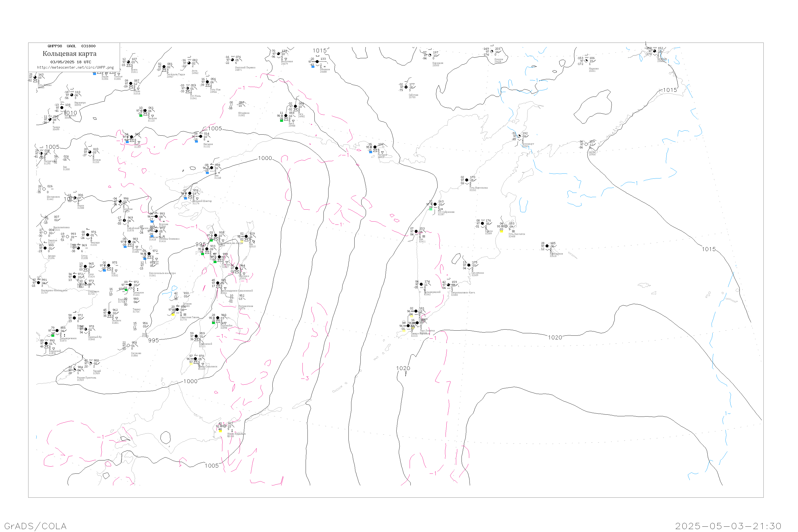Click the Петропавловск-Камч. station circle marker
Screen dimensions: 798x532
click(448, 285)
